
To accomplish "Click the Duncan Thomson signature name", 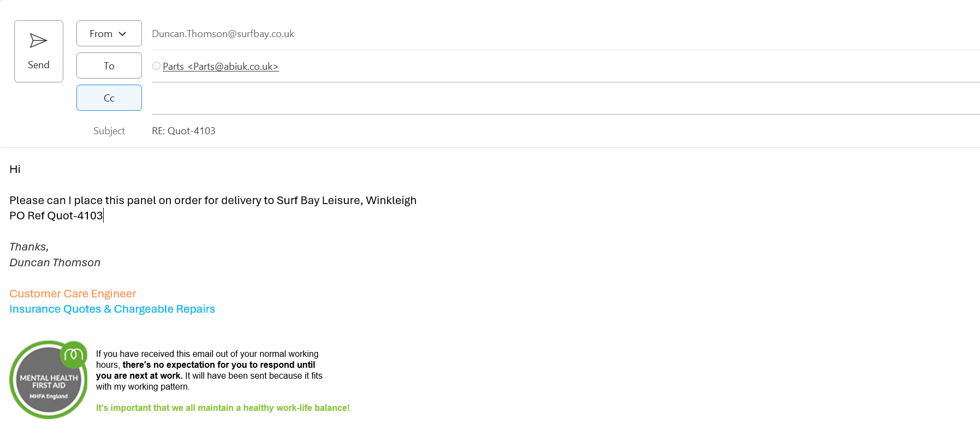I will [x=55, y=262].
